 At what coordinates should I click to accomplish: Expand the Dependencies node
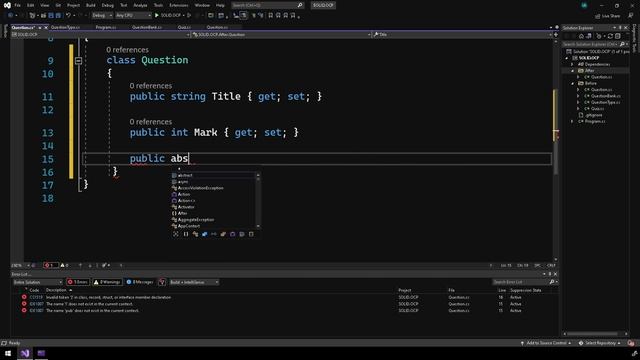(572, 64)
